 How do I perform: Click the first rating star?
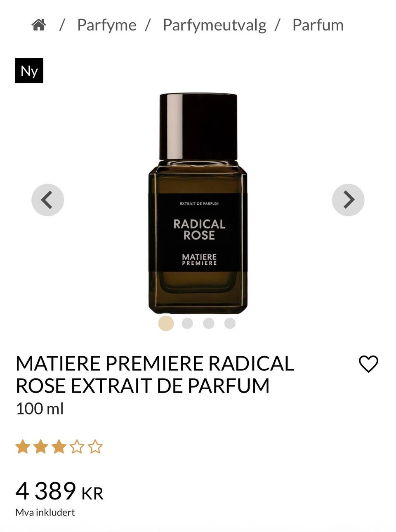point(23,447)
